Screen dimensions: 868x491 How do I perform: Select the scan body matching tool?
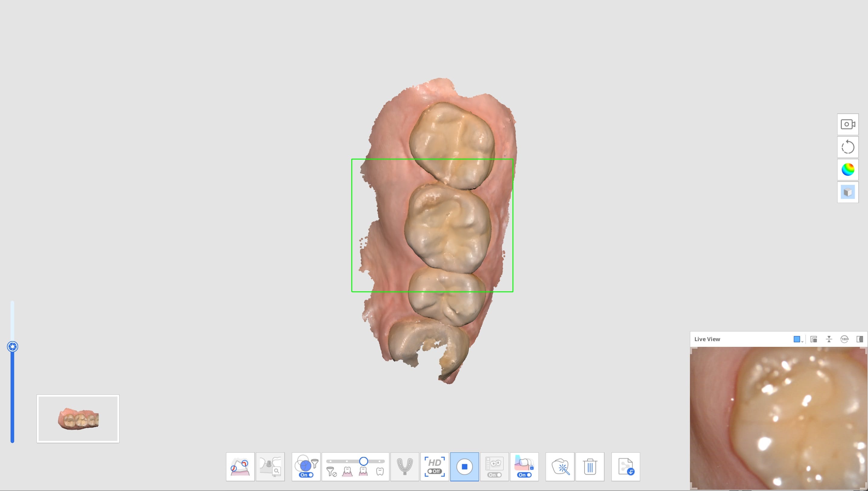coord(270,467)
